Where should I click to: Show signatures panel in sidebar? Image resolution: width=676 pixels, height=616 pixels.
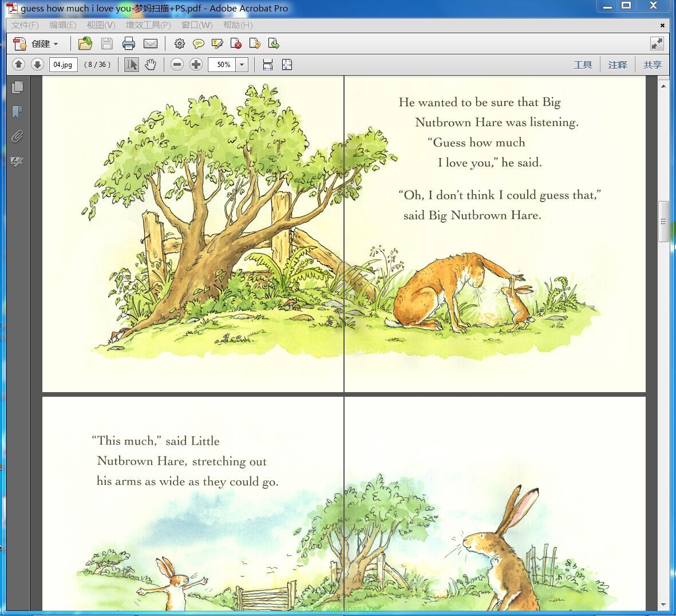17,161
